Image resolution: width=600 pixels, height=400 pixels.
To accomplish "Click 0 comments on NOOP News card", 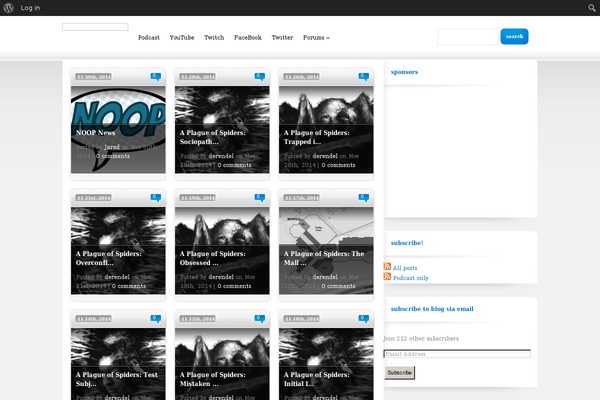I will [x=112, y=156].
